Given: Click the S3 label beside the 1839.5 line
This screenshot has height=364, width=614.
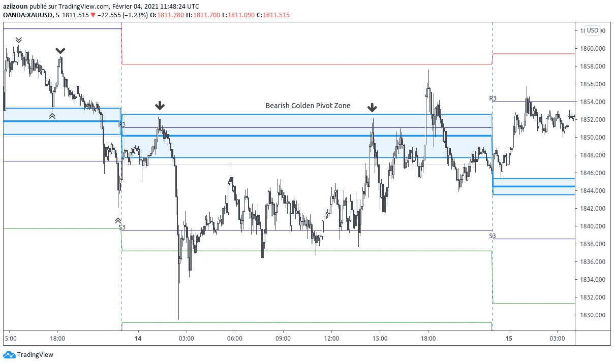Looking at the screenshot, I should pos(122,227).
